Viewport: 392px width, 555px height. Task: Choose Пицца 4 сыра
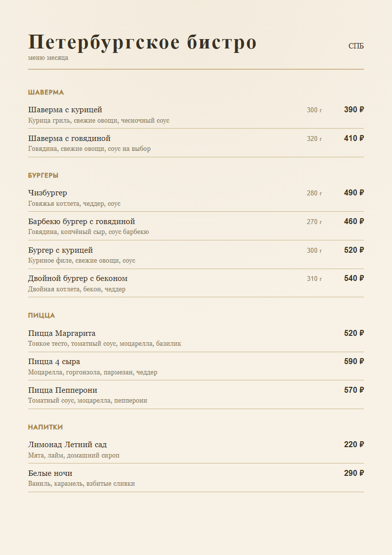pyautogui.click(x=196, y=366)
